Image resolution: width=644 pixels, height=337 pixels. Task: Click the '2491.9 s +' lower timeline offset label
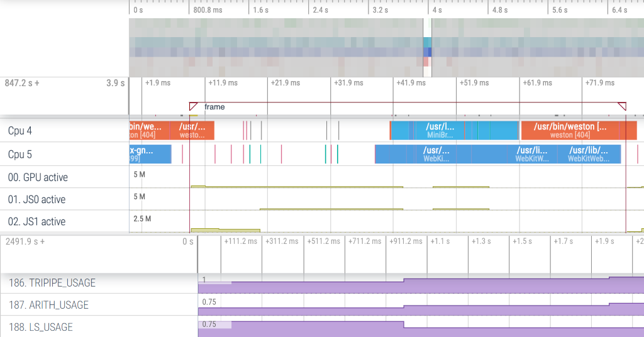pos(25,242)
